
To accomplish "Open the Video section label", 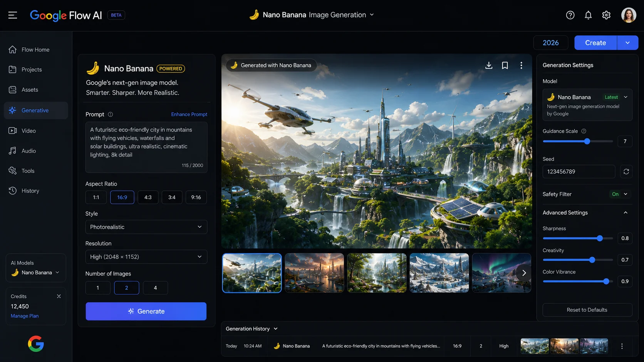I will [x=29, y=131].
